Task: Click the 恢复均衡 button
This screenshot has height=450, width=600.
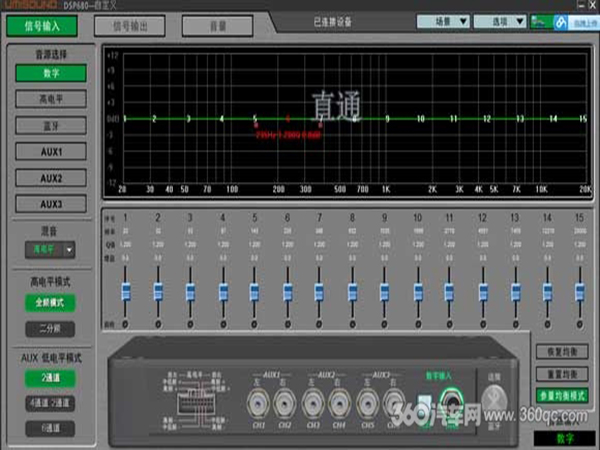Action: (x=561, y=353)
